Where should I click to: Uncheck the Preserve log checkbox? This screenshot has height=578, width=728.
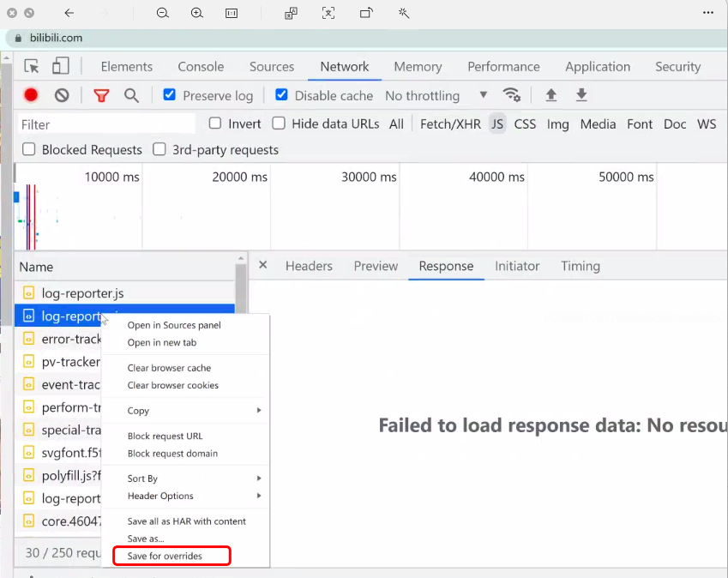tap(170, 94)
